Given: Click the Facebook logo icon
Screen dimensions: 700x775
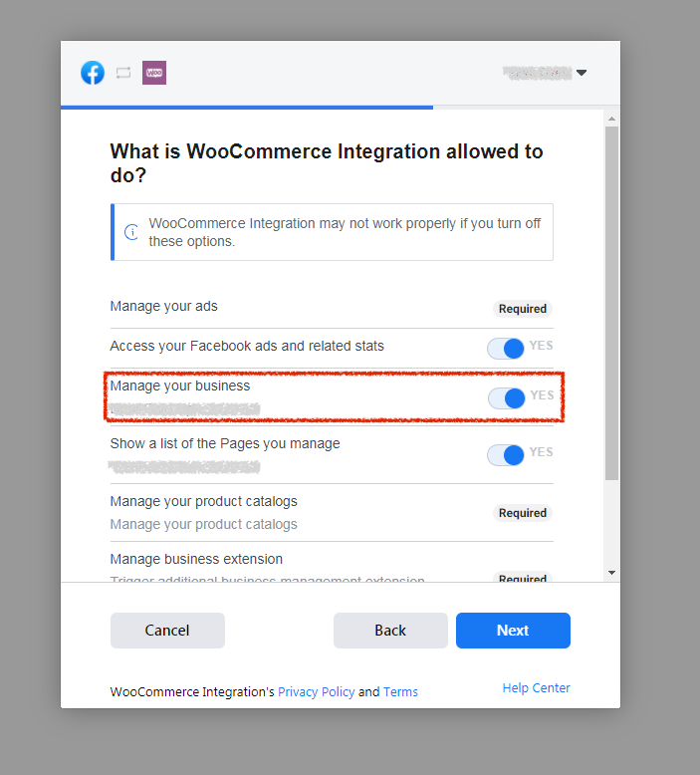Looking at the screenshot, I should (93, 73).
